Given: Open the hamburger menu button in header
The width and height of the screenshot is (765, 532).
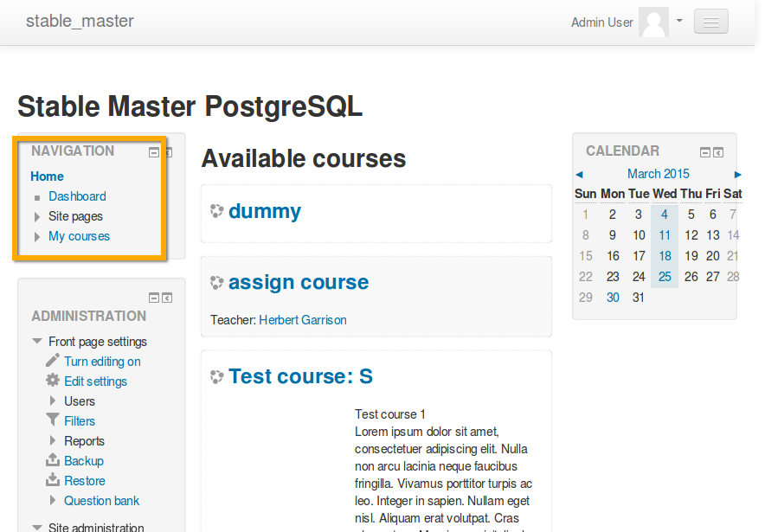Looking at the screenshot, I should pyautogui.click(x=710, y=22).
